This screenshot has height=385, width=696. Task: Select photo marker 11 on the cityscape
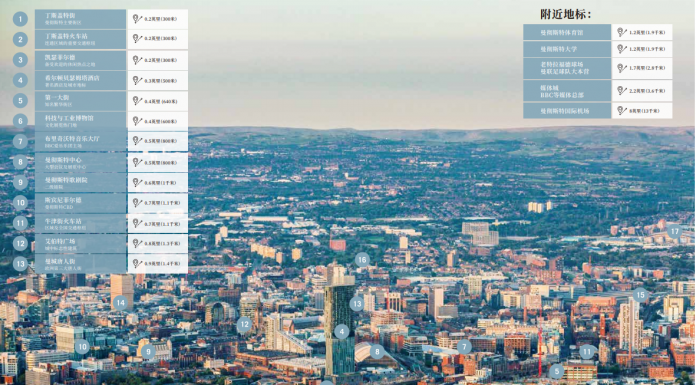click(x=587, y=352)
